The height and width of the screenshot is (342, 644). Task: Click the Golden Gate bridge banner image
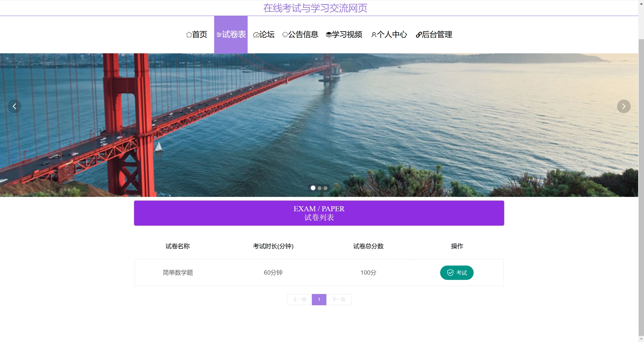(x=319, y=125)
